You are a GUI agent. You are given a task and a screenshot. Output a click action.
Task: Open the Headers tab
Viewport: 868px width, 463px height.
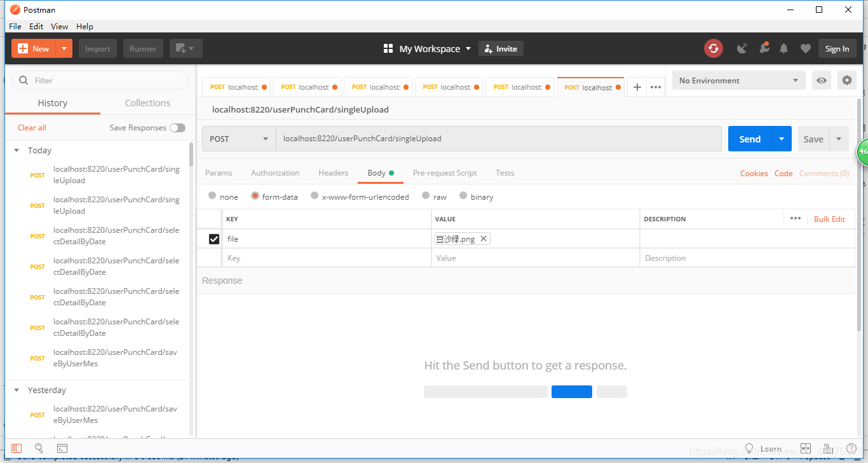(334, 172)
